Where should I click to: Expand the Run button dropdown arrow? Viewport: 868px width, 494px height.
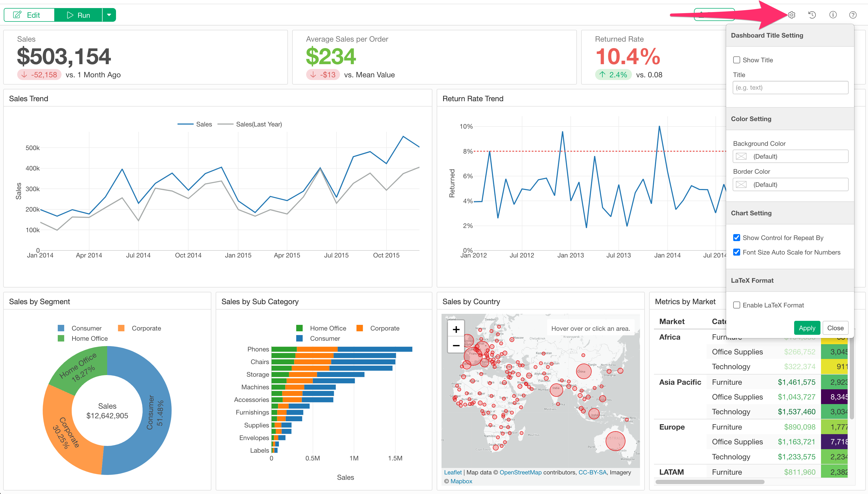tap(109, 15)
